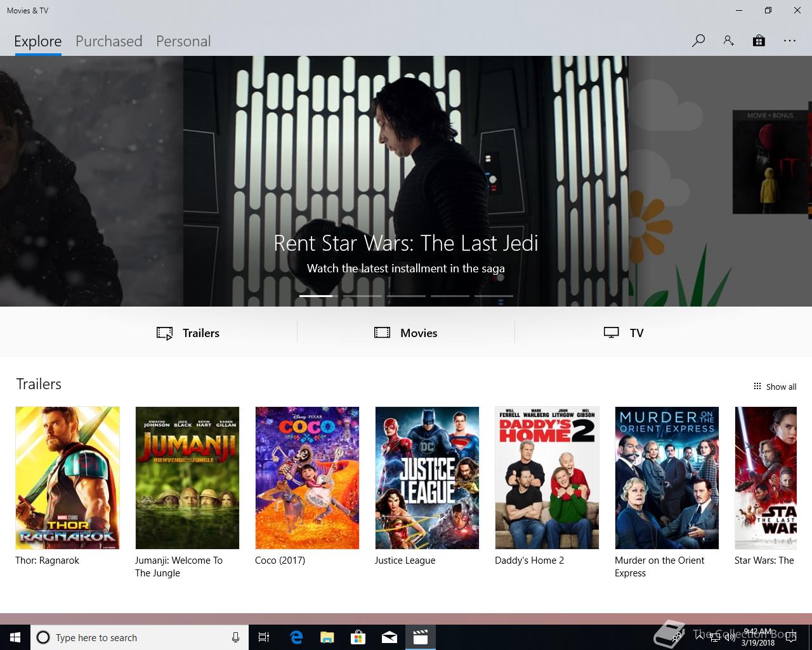
Task: Open the Daddy's Home 2 poster
Action: click(547, 478)
